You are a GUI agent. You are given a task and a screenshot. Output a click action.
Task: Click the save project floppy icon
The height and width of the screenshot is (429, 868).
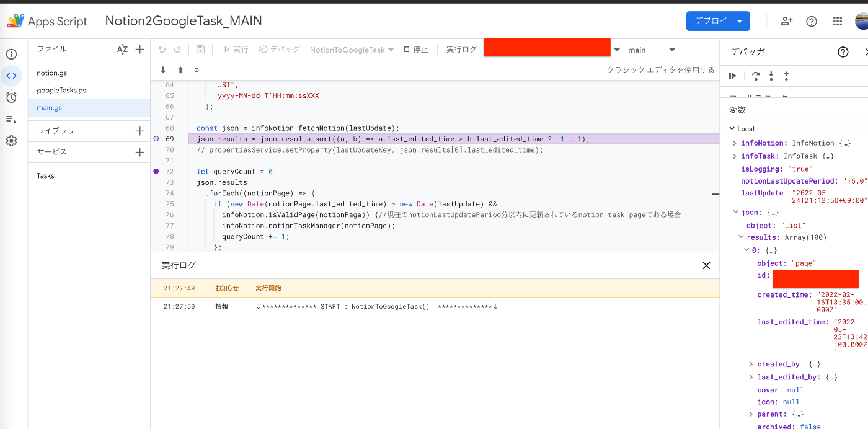point(200,50)
